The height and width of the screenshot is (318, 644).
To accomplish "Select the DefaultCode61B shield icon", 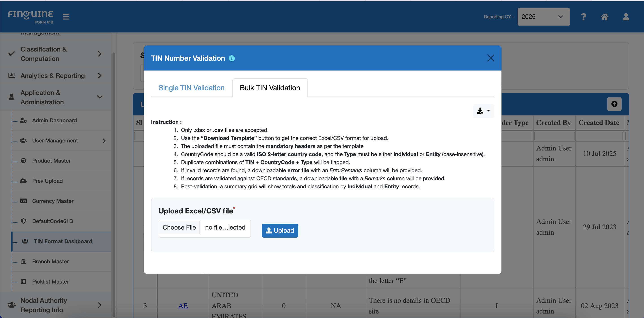I will click(x=24, y=221).
